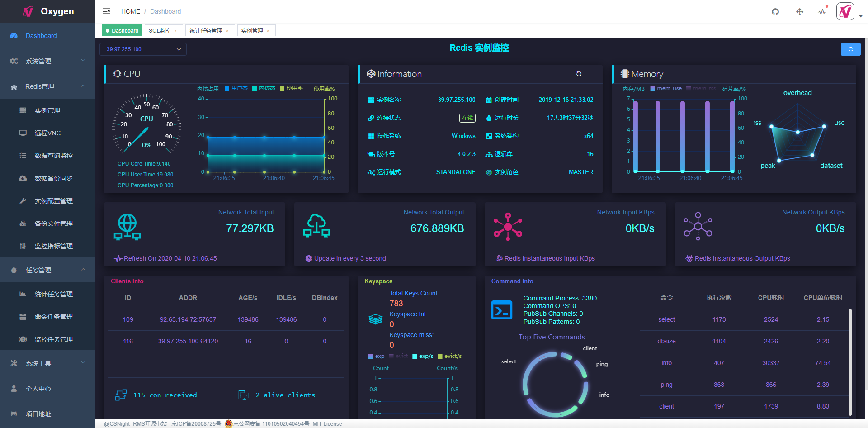Click the memory radar chart
Viewport: 868px width, 428px height.
798,132
